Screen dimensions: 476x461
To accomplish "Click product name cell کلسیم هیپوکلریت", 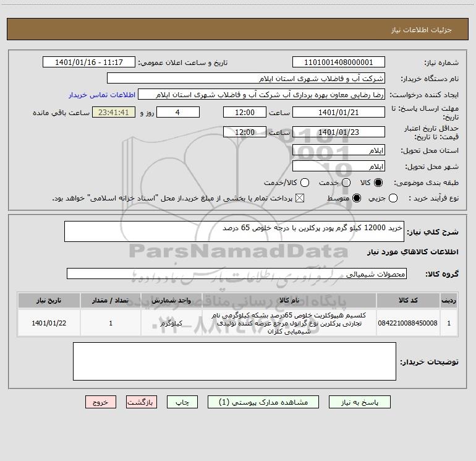I will pyautogui.click(x=289, y=323).
